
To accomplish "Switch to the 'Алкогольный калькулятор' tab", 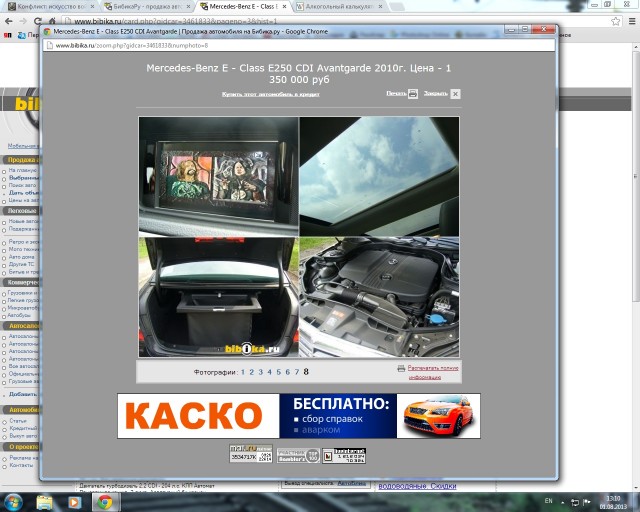I will tap(337, 7).
